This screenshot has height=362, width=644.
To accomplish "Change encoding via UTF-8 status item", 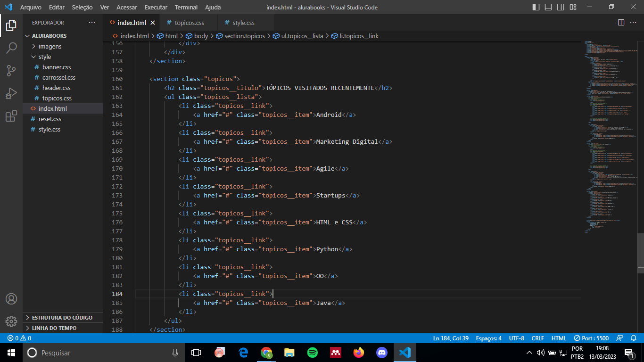I will (x=517, y=338).
